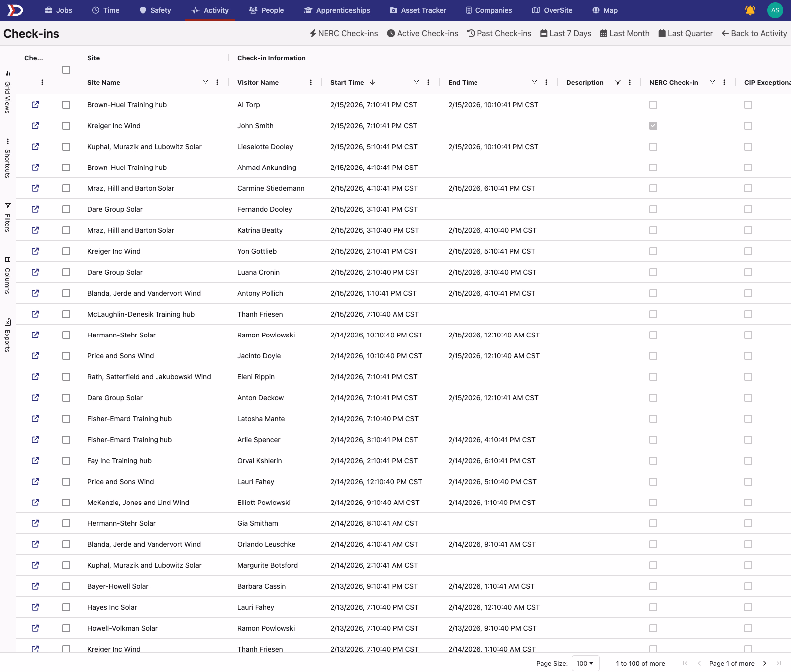This screenshot has width=791, height=672.
Task: Select row for Eleni Rippin
Action: [66, 377]
